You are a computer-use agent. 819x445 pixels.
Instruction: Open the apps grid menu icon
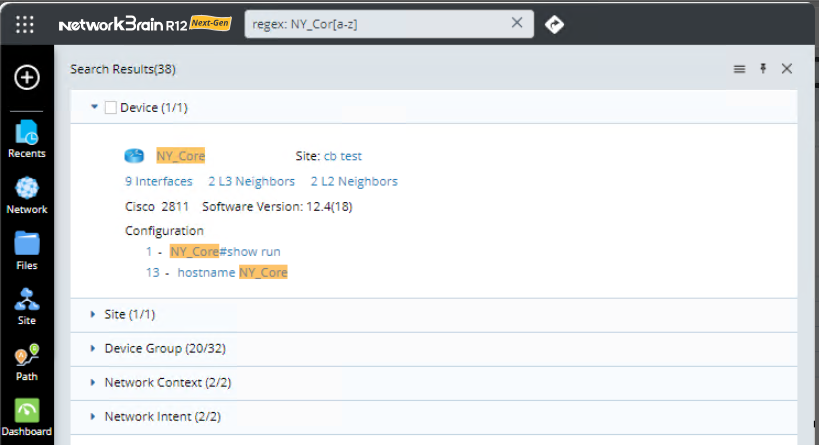[25, 24]
